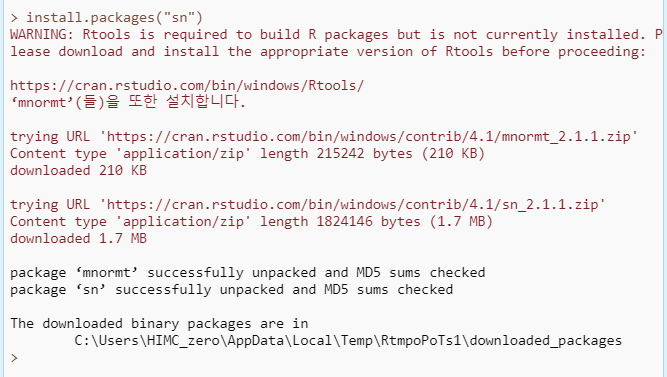667x377 pixels.
Task: Click the 'downloaded 1.7 MB' line
Action: click(x=78, y=239)
